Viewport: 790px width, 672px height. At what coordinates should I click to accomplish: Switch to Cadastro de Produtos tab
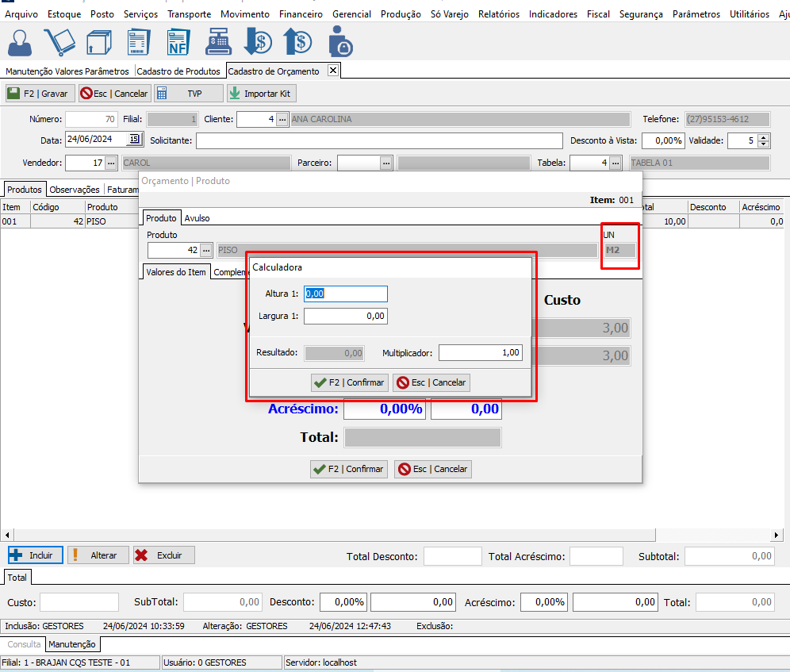click(x=178, y=71)
